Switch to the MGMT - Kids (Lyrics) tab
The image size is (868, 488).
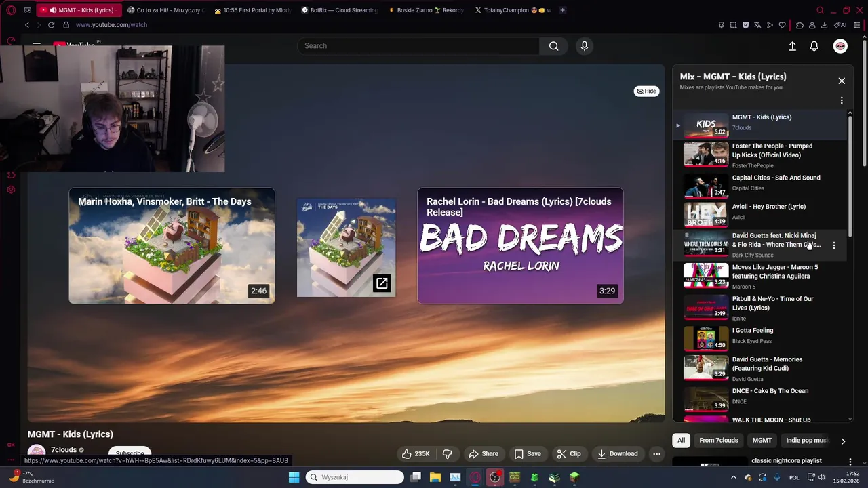[79, 10]
